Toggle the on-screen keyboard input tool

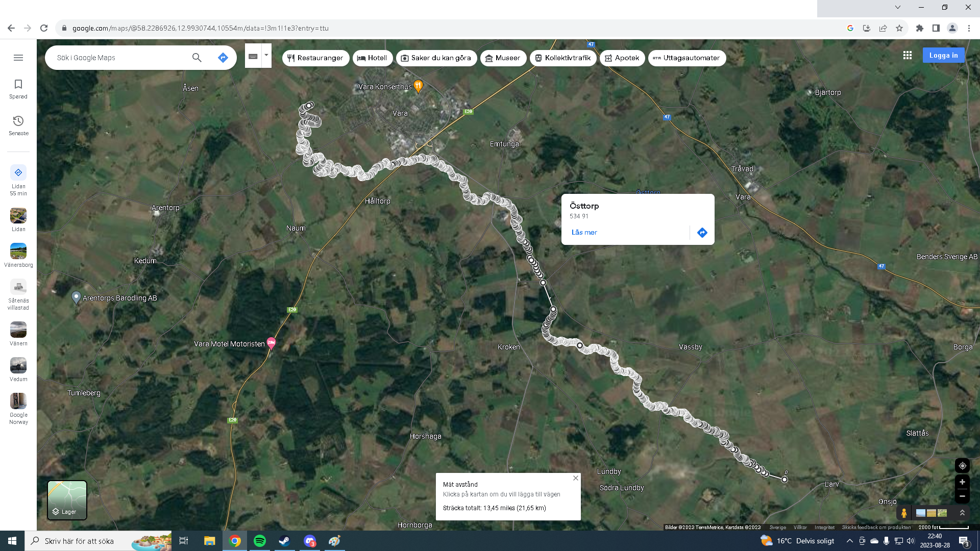pos(253,57)
